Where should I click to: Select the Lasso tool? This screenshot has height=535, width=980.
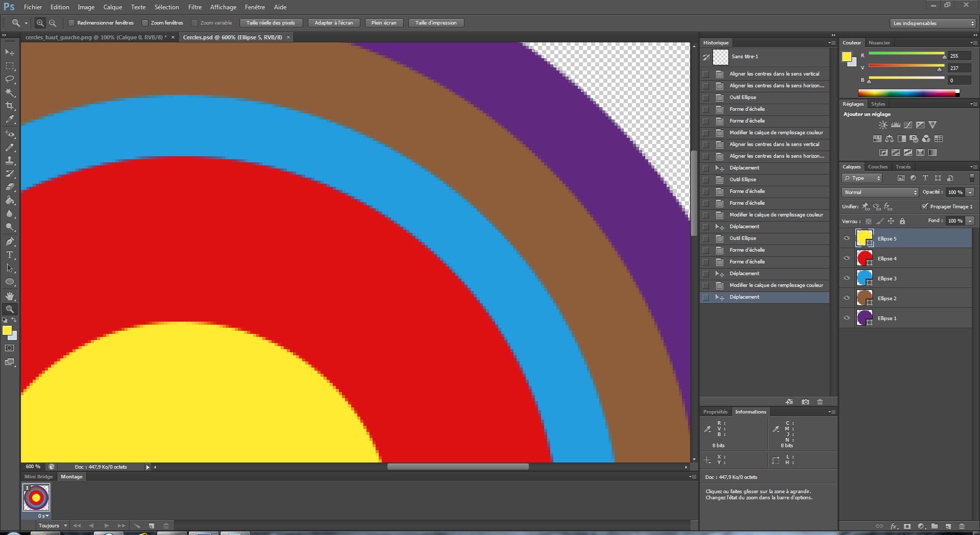pos(10,79)
